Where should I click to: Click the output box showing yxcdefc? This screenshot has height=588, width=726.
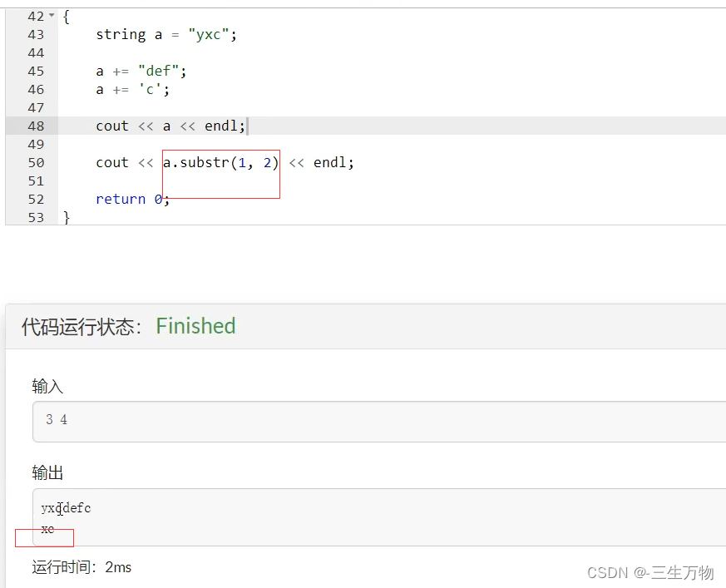pyautogui.click(x=379, y=517)
